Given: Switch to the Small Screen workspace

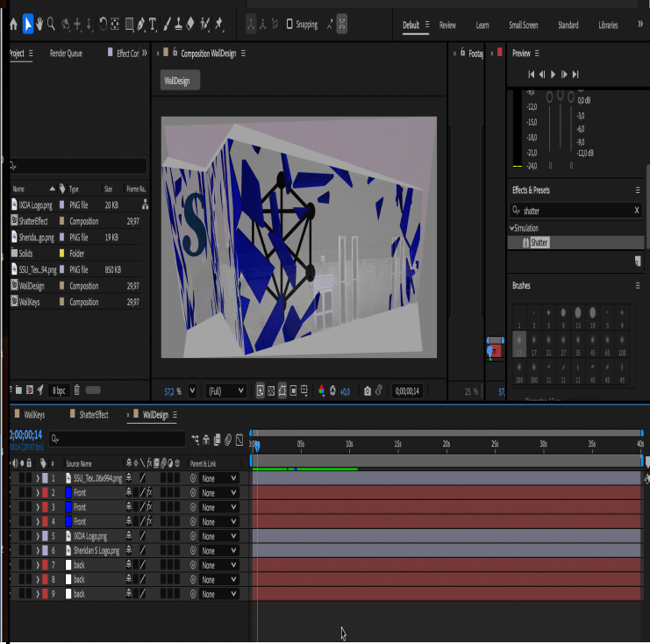Looking at the screenshot, I should point(523,25).
